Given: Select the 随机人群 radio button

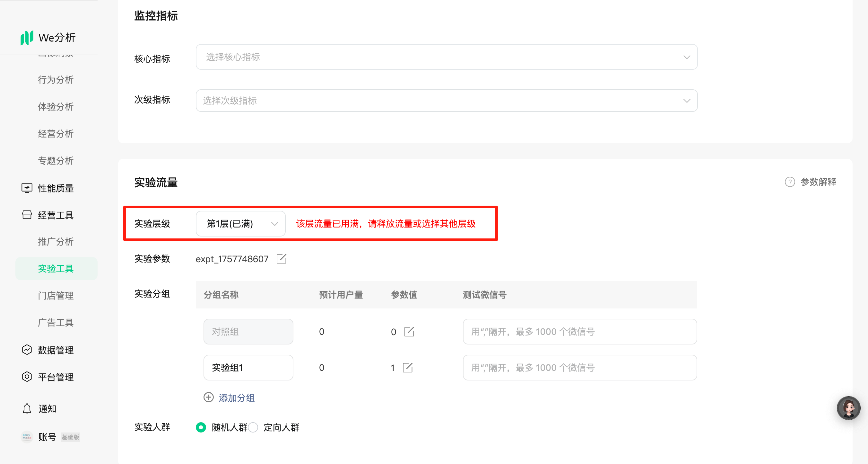Looking at the screenshot, I should click(201, 427).
